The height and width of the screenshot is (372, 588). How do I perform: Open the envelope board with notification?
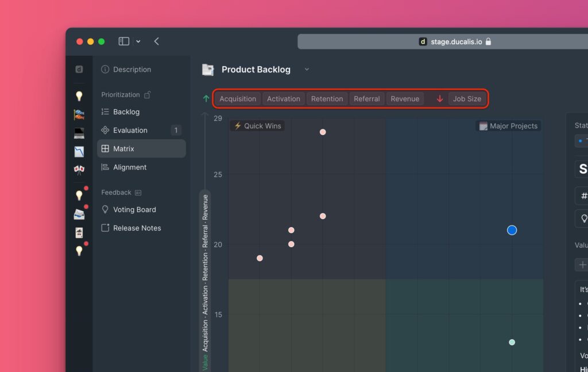click(79, 214)
